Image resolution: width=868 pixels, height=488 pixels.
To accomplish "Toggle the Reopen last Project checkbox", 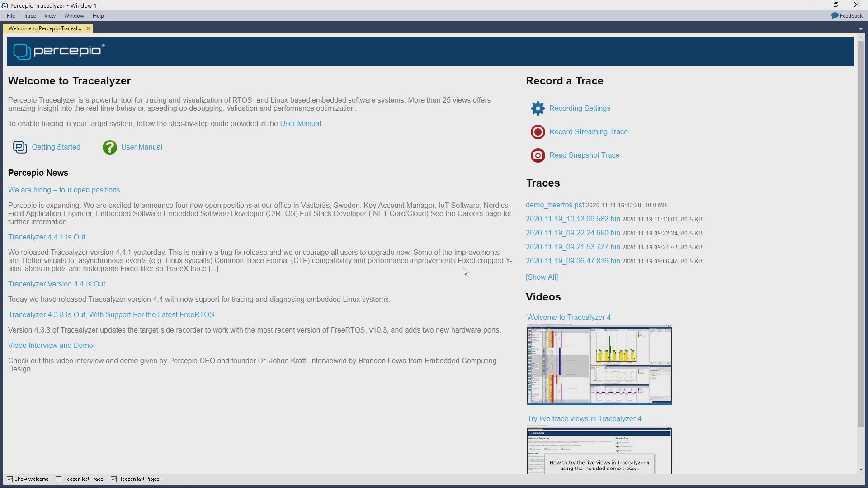I will pos(114,479).
